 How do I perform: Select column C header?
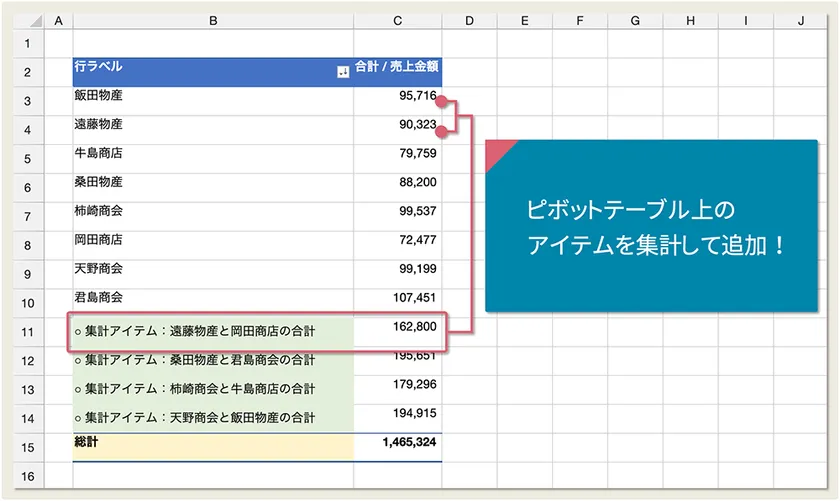[397, 21]
